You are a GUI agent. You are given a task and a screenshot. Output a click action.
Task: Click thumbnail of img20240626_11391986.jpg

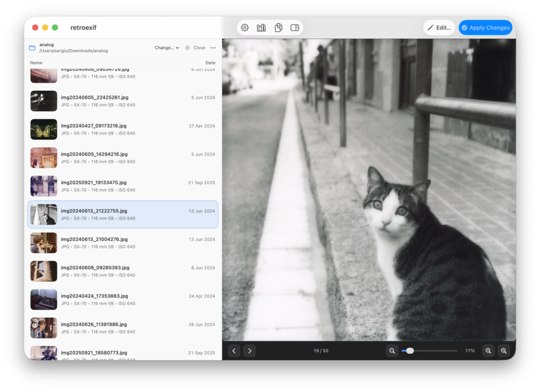click(44, 328)
